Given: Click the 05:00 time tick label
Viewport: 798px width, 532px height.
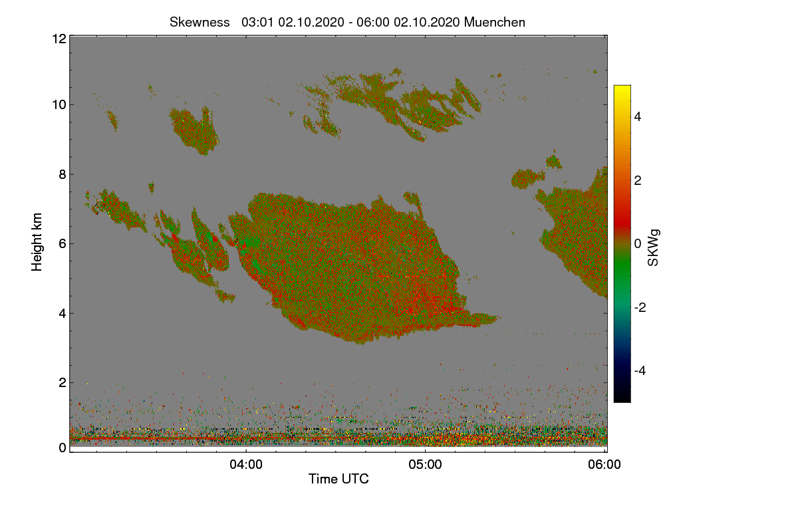Looking at the screenshot, I should [x=425, y=465].
